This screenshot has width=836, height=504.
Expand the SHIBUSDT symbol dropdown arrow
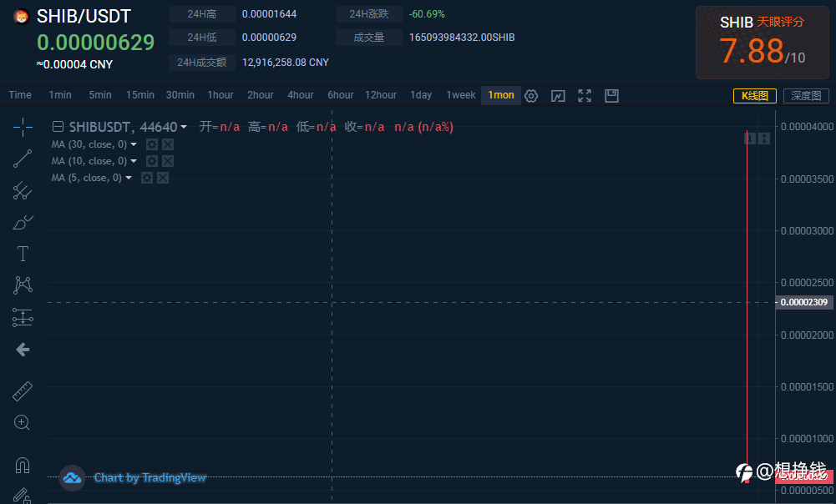pyautogui.click(x=184, y=127)
